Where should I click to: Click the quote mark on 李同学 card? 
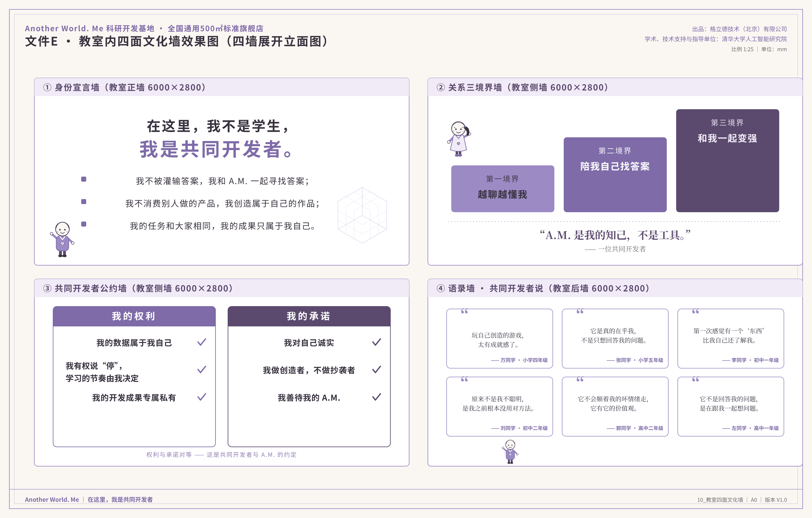point(695,311)
